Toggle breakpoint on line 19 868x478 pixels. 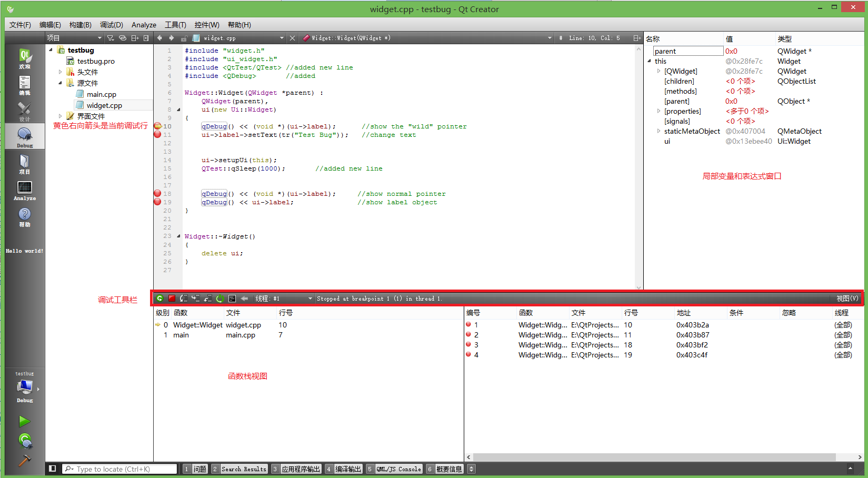coord(157,202)
